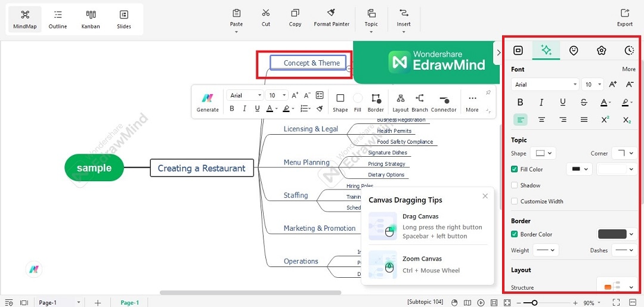Close the Canvas Dragging Tips popup
The image size is (644, 307).
point(485,196)
